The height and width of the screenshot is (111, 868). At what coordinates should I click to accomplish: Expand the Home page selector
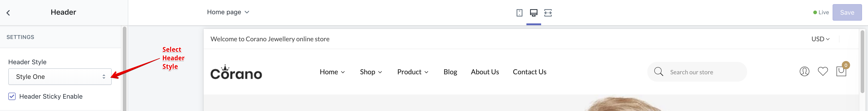pos(228,12)
